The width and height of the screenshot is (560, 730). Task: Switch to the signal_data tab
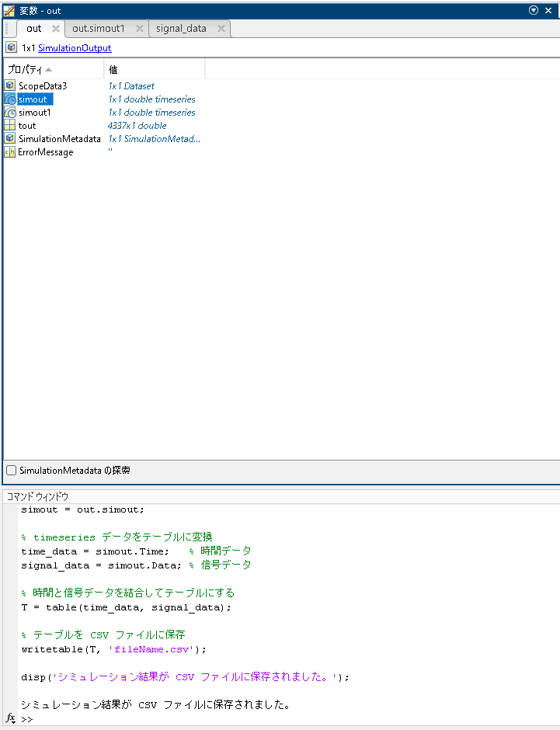181,29
